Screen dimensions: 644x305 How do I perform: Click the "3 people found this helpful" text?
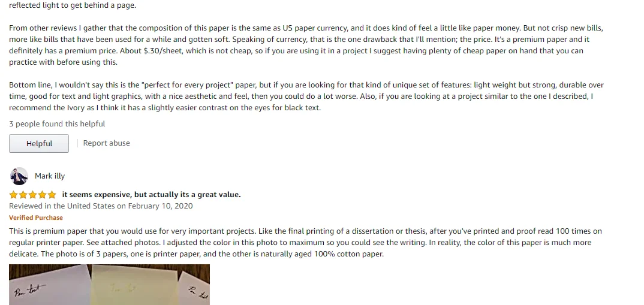pos(57,124)
